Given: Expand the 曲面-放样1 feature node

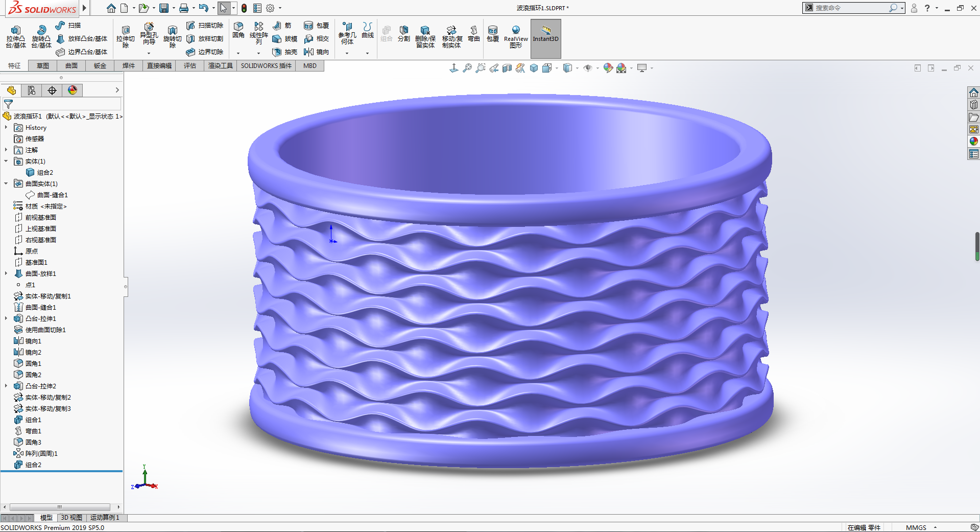Looking at the screenshot, I should (6, 273).
